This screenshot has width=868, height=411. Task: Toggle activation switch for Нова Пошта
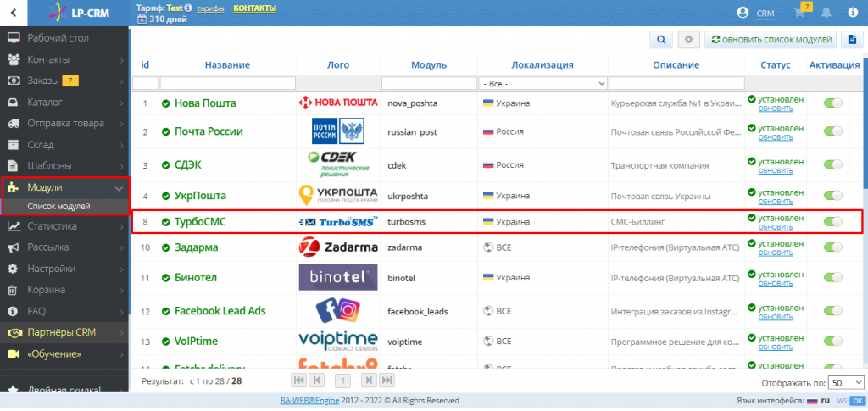tap(833, 103)
